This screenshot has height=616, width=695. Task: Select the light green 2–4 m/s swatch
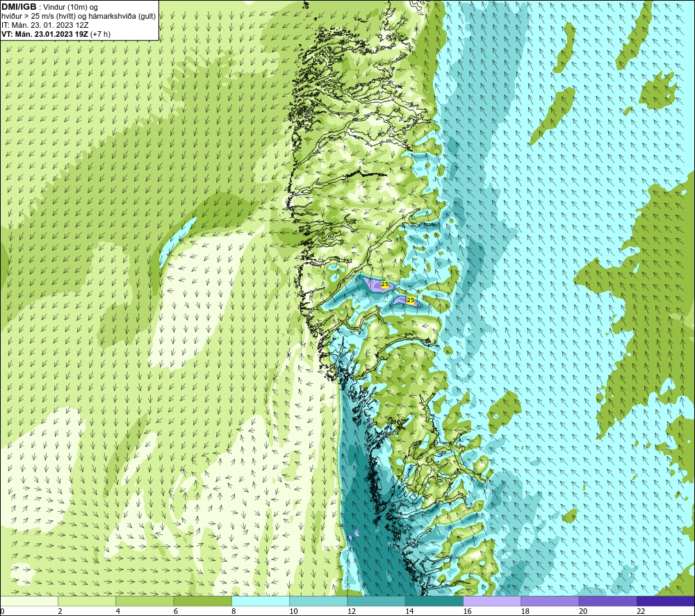tap(87, 601)
